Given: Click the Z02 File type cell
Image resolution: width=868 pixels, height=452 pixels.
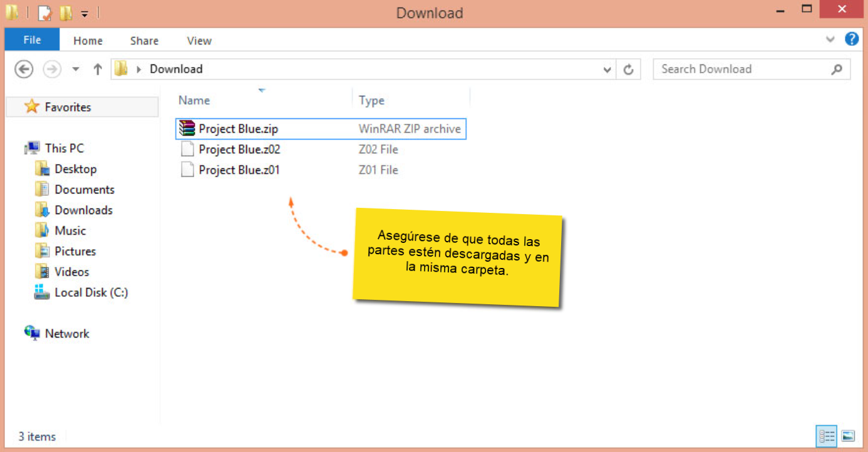Looking at the screenshot, I should (378, 150).
